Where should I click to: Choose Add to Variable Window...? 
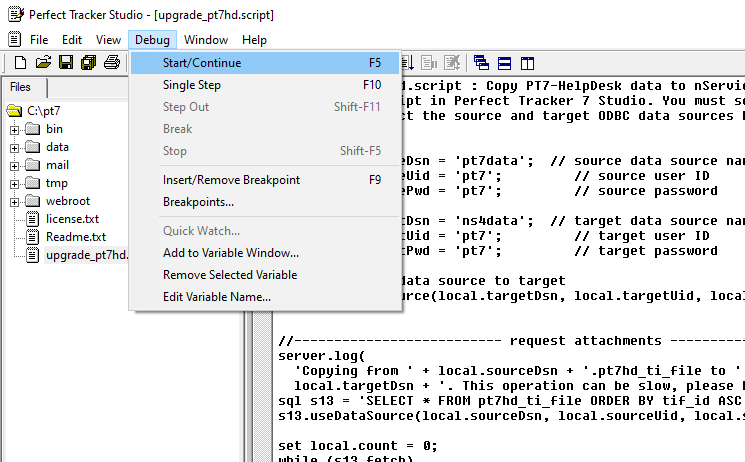(265, 252)
